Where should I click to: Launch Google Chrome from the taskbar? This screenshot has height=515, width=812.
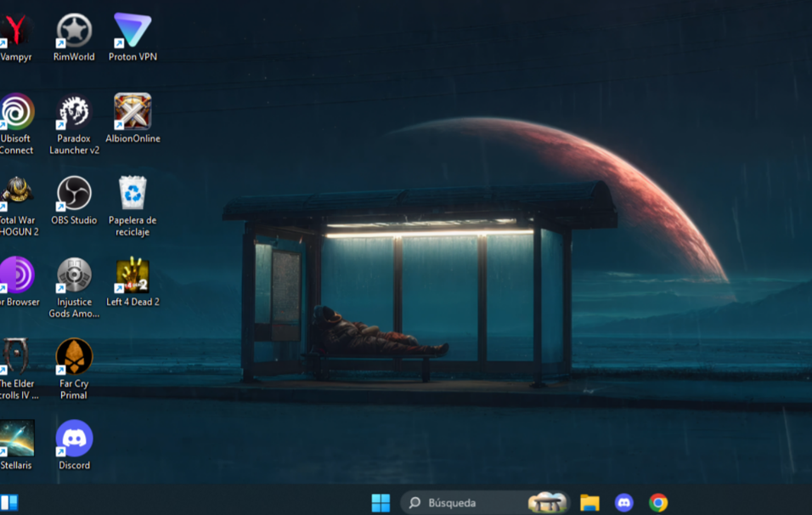point(658,502)
